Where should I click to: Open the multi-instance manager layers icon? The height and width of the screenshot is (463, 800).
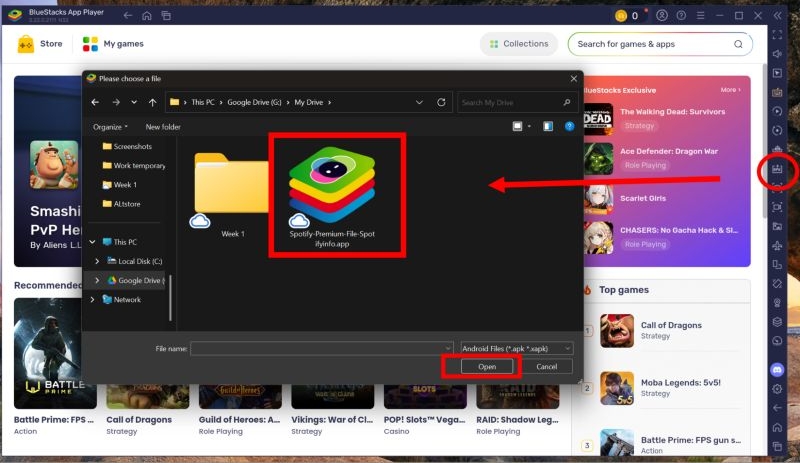(777, 322)
